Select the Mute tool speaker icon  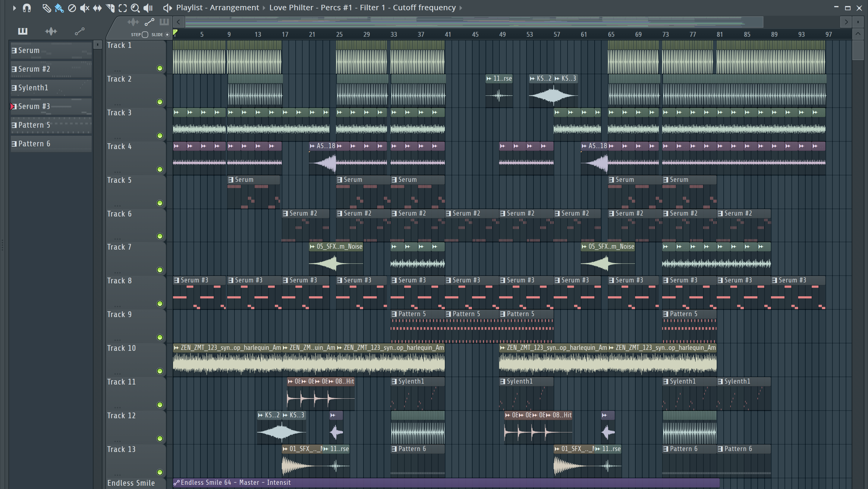click(x=85, y=8)
